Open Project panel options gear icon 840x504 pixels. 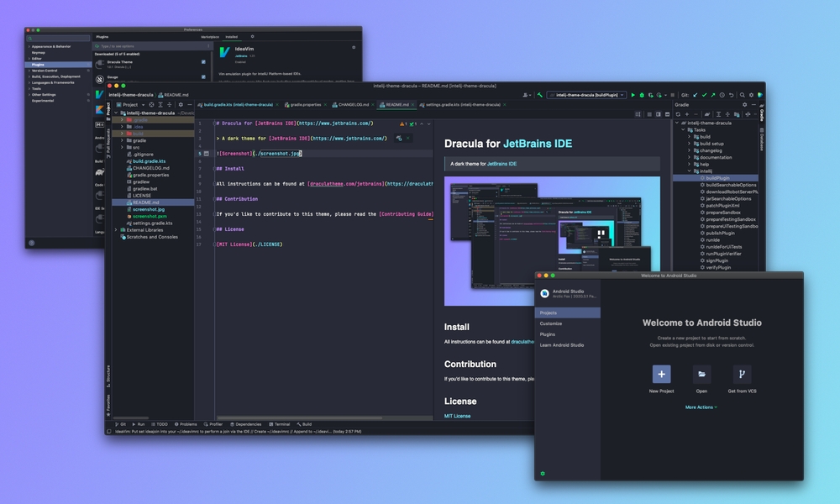pos(181,104)
